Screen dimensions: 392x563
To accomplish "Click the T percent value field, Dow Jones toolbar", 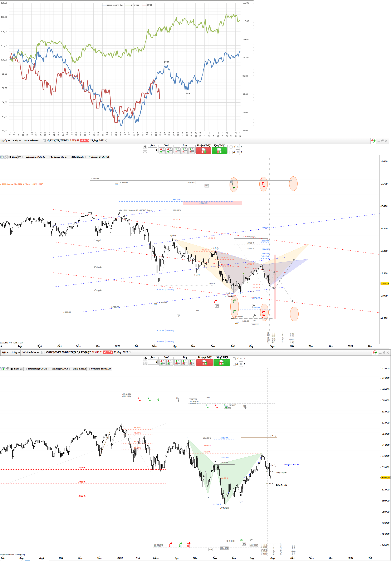I will 241,358.
